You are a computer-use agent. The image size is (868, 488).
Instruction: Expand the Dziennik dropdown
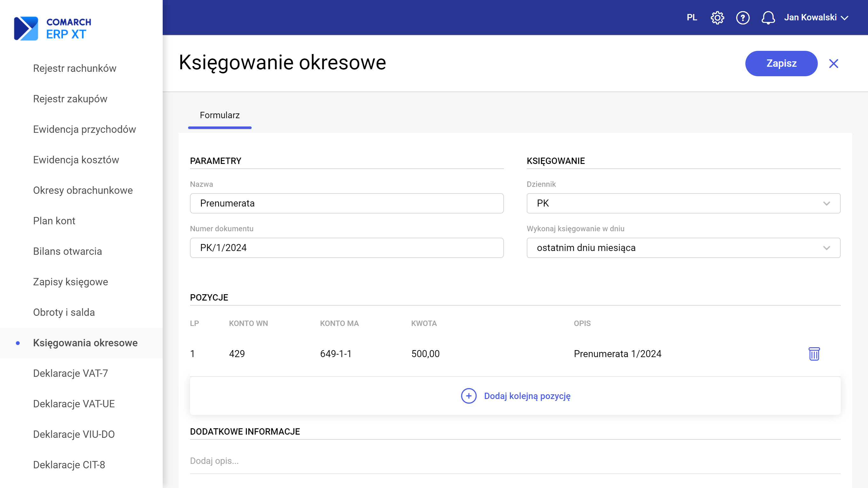683,203
